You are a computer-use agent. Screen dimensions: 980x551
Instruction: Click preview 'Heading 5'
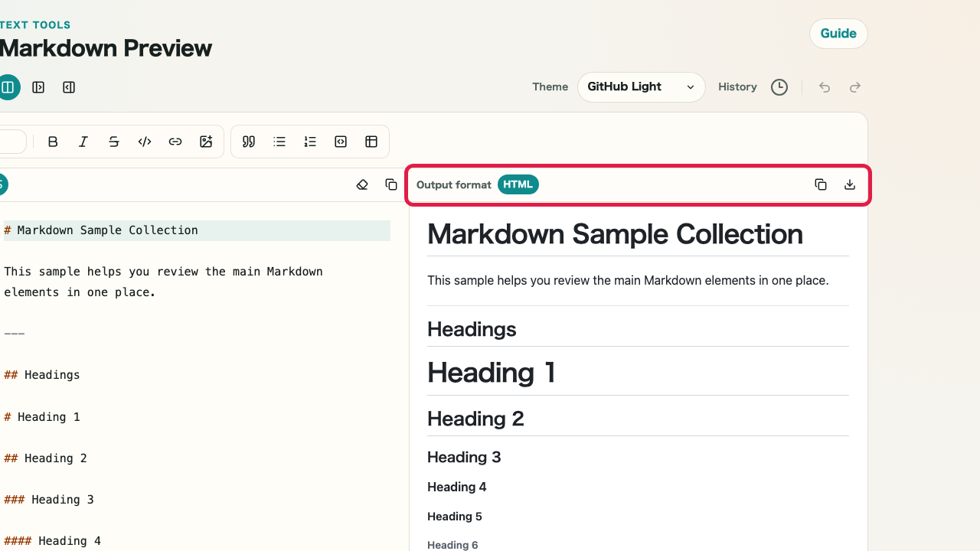click(455, 517)
